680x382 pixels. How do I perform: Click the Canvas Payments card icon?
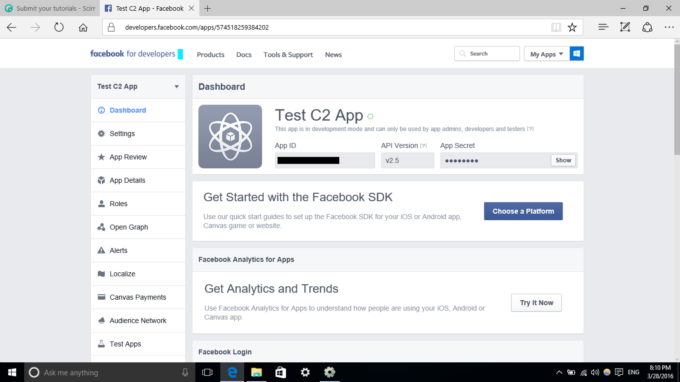tap(101, 297)
